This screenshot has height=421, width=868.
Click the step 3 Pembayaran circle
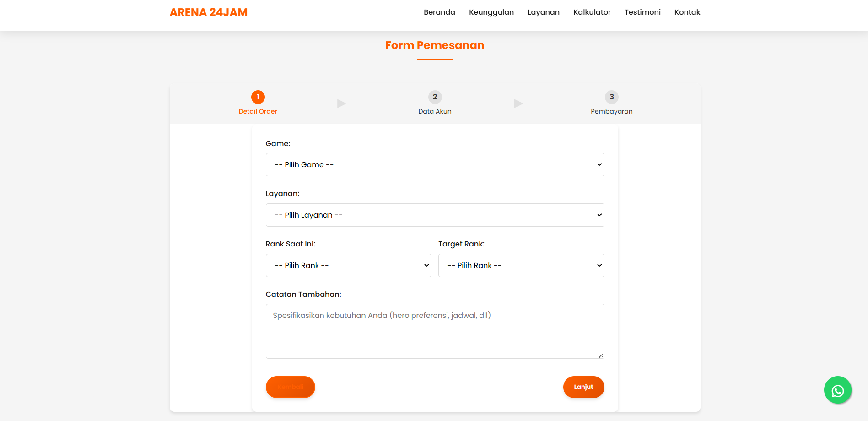pyautogui.click(x=611, y=97)
